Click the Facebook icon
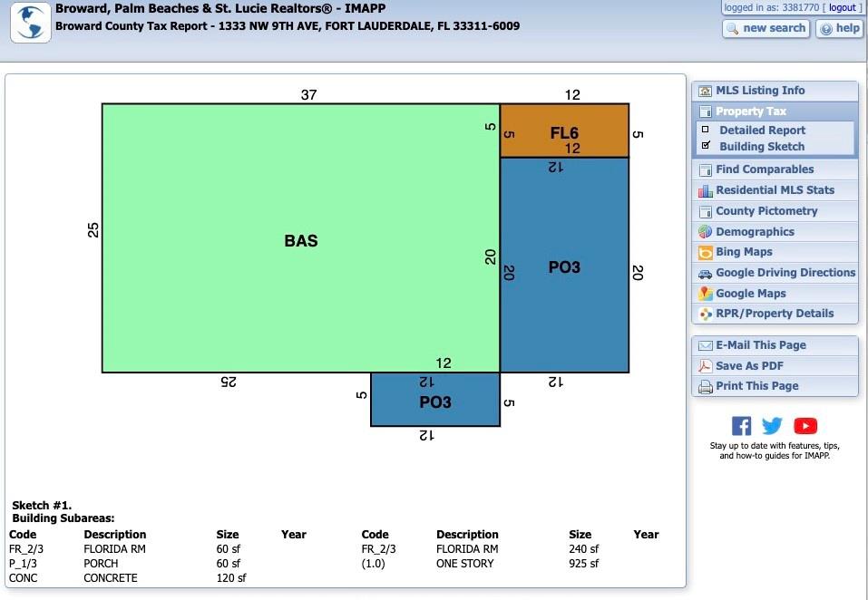 [741, 426]
